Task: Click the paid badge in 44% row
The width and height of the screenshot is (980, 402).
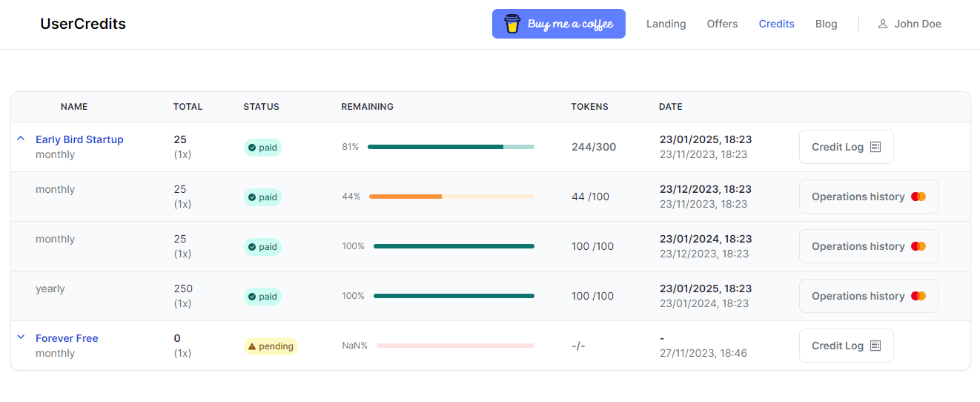Action: 262,197
